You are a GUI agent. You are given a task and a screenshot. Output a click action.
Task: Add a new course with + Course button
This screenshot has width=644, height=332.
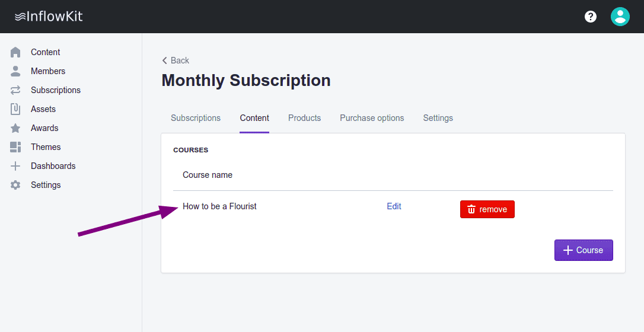click(584, 250)
